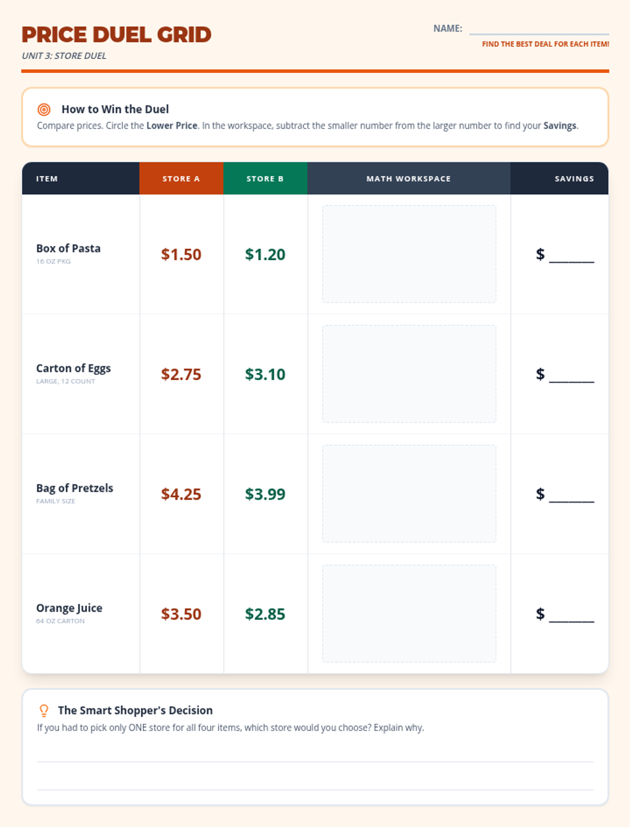Screen dimensions: 630x840
Task: Select Store B orange juice price $2.85
Action: click(x=265, y=614)
